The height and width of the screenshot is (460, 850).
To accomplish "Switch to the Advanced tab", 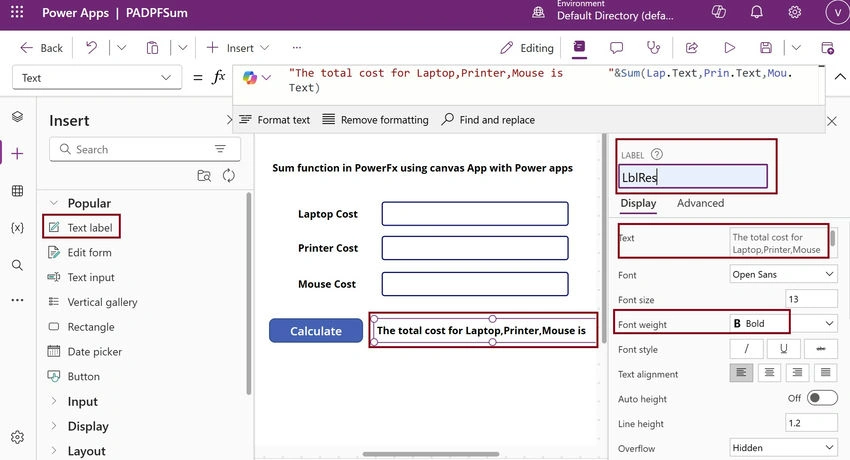I will [x=700, y=203].
